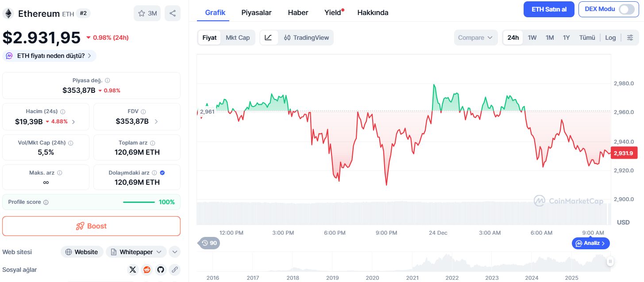644x282 pixels.
Task: Click the 24 Dec chart axis label
Action: pyautogui.click(x=438, y=232)
